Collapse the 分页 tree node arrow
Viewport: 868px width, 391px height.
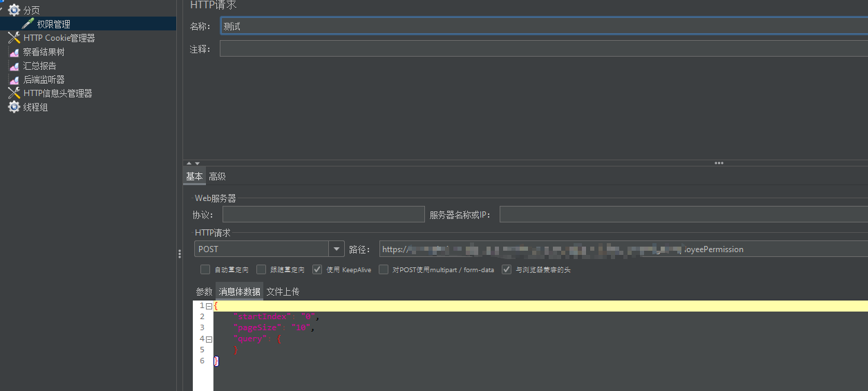1,8
